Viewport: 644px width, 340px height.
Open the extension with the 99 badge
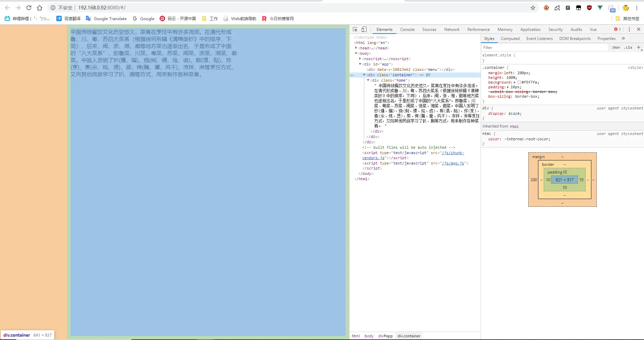[611, 8]
